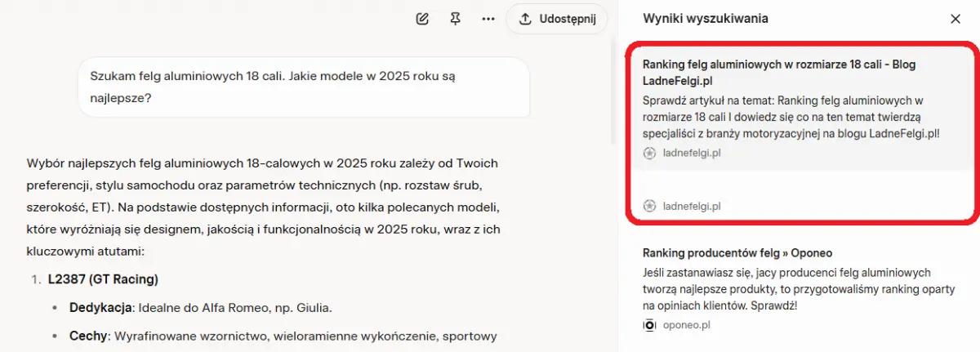Open the "Ranking producentów felg » Oponeo" result
Screen dimensions: 980x352
pos(737,253)
